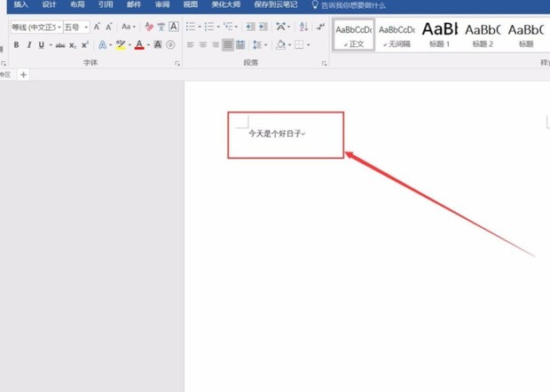This screenshot has height=392, width=550.
Task: Open the 引用 ribbon tab
Action: click(x=106, y=4)
